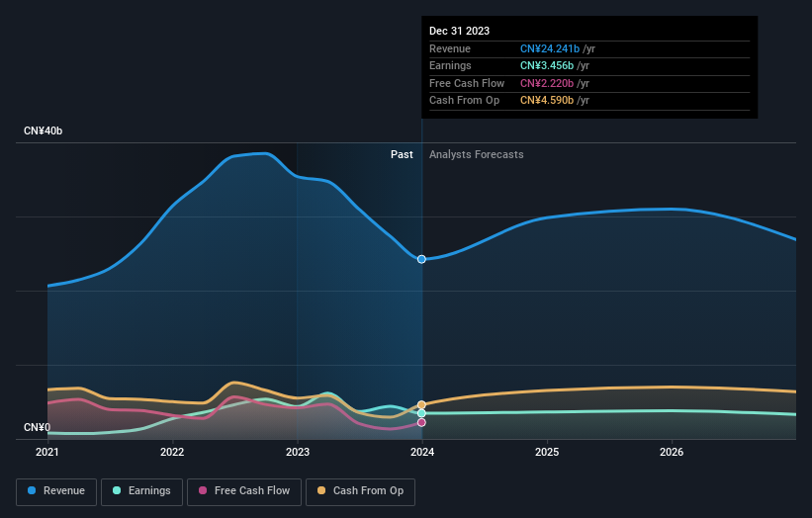Select the 2025 x-axis label
This screenshot has height=518, width=812.
click(x=547, y=452)
